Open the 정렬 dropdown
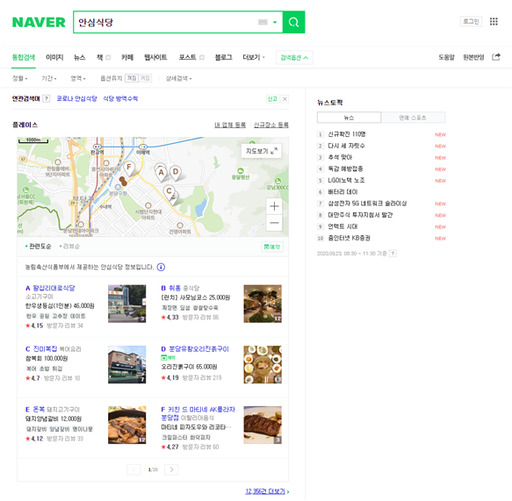Image resolution: width=512 pixels, height=501 pixels. [x=20, y=78]
